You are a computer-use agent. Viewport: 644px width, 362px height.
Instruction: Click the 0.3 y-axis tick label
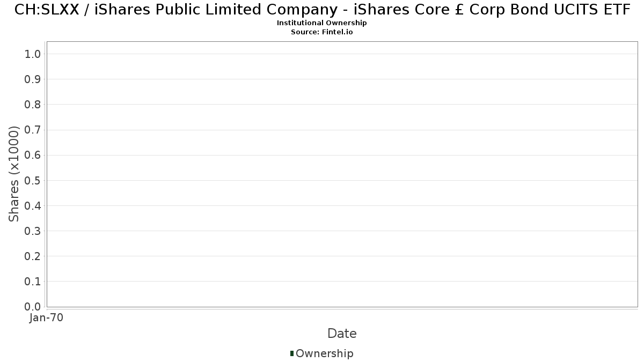[x=33, y=231]
